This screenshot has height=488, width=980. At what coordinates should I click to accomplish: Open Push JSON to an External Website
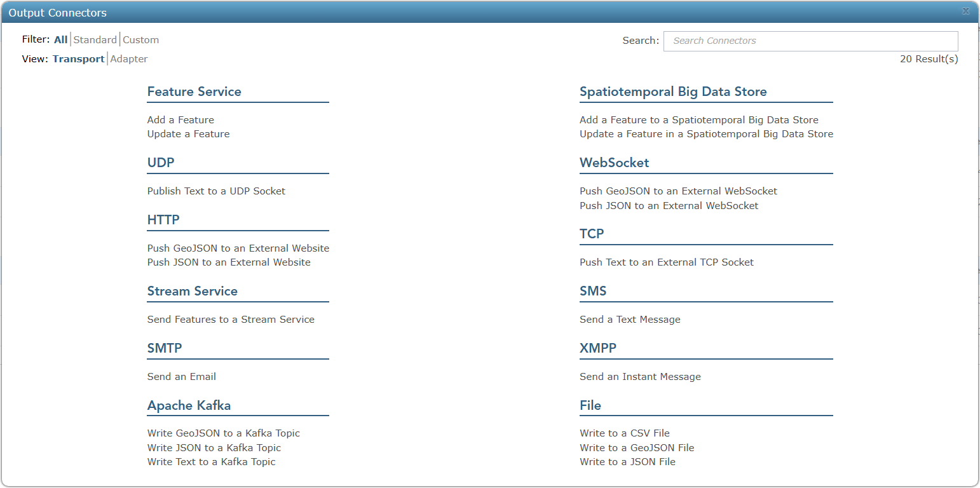tap(229, 262)
